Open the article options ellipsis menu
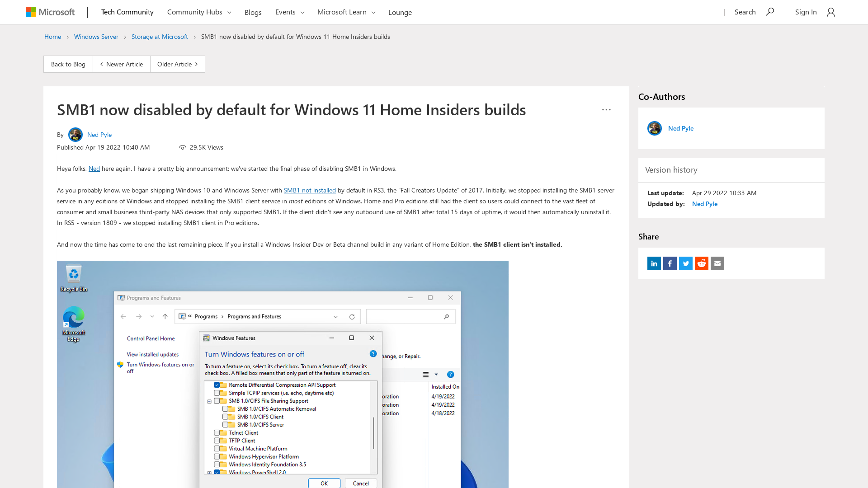Screen dimensions: 868x488 pyautogui.click(x=606, y=110)
